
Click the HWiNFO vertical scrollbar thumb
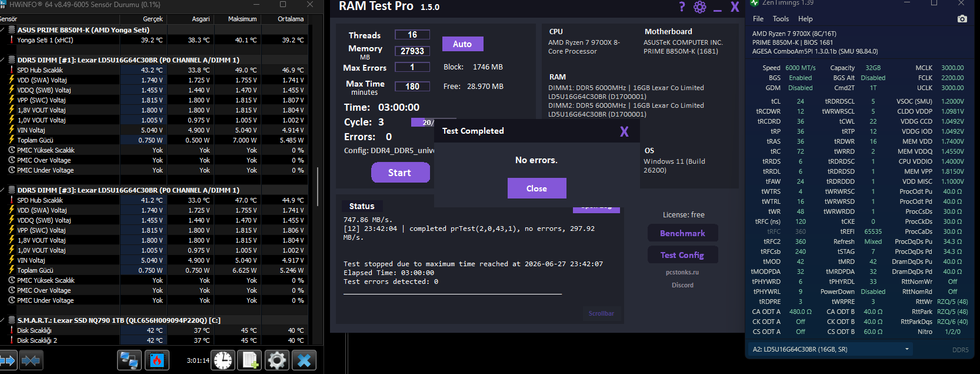point(318,187)
